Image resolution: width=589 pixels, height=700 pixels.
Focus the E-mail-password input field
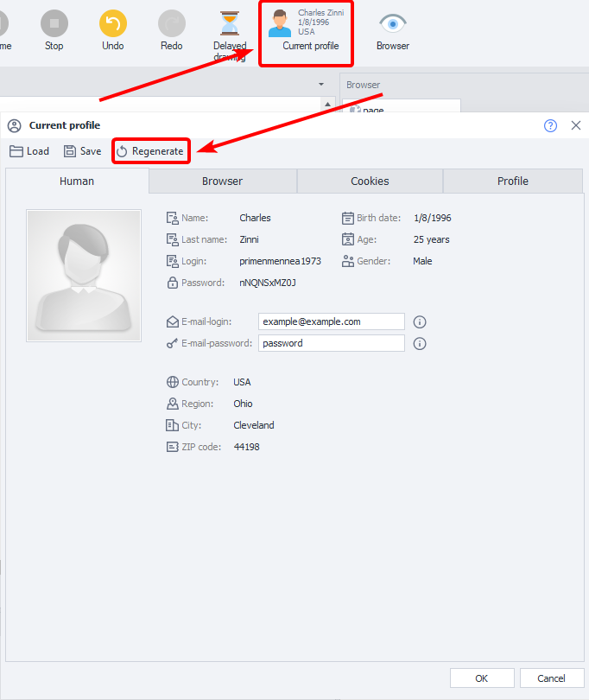click(x=331, y=343)
